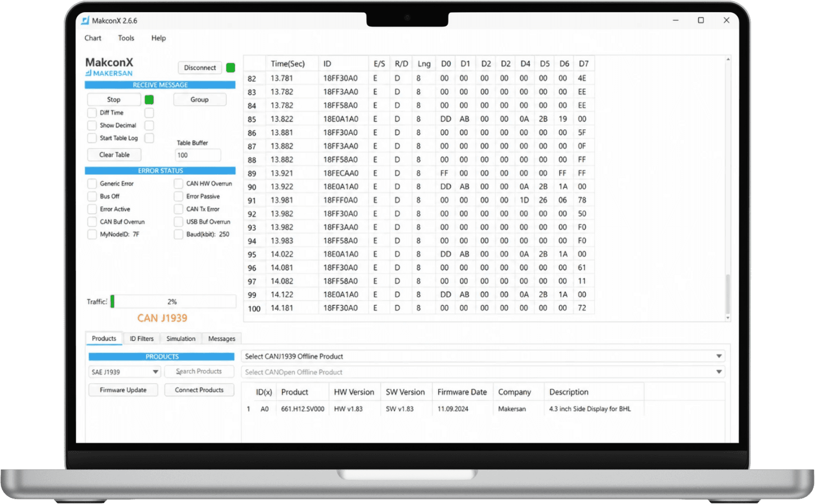Click ID 18FFF0A0 in row 91
The image size is (815, 504).
click(x=341, y=200)
